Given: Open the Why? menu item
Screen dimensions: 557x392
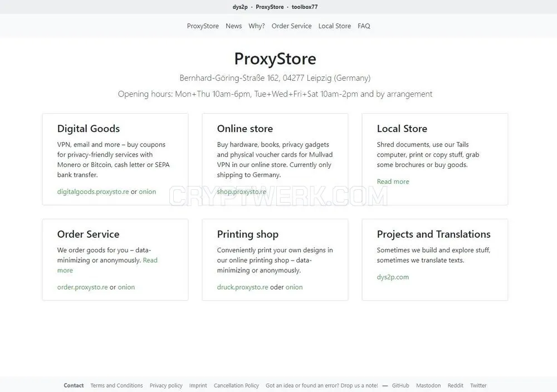Looking at the screenshot, I should pyautogui.click(x=257, y=26).
